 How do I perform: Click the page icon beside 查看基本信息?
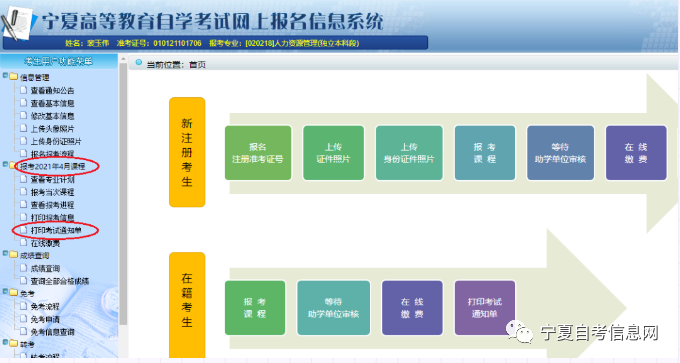tap(24, 103)
